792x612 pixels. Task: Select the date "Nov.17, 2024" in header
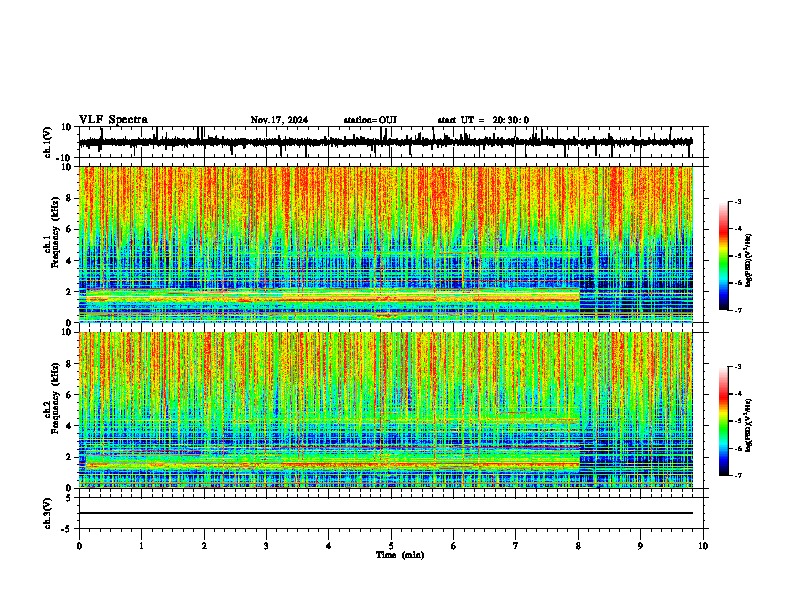pos(279,120)
